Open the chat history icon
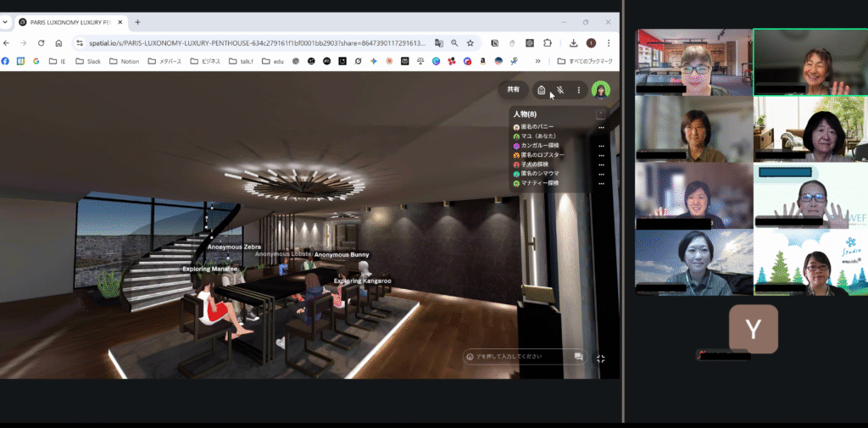 point(579,357)
